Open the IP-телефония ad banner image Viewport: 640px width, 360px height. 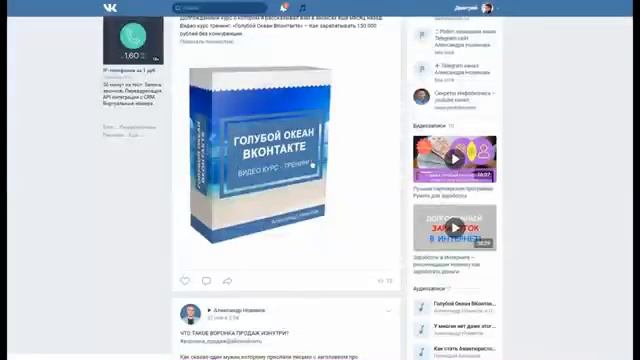(x=133, y=40)
